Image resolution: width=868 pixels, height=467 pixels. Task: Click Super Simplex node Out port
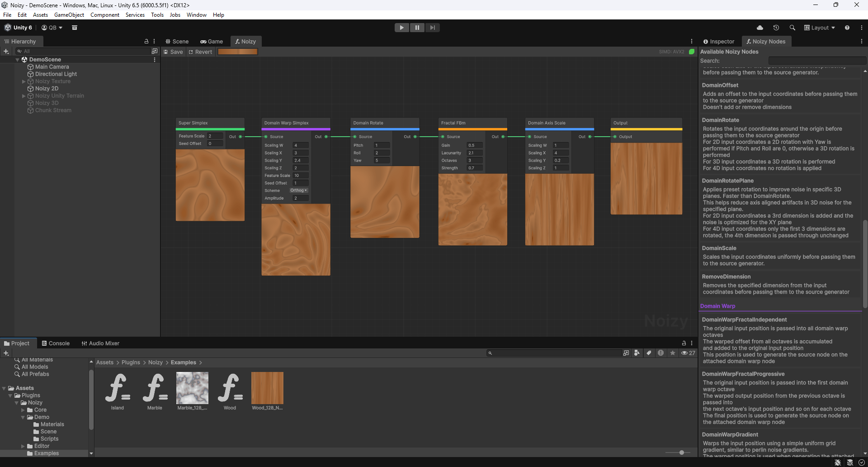(x=240, y=137)
